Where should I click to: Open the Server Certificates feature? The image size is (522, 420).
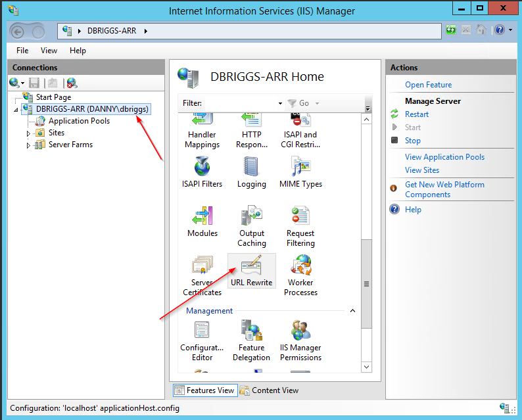[202, 275]
